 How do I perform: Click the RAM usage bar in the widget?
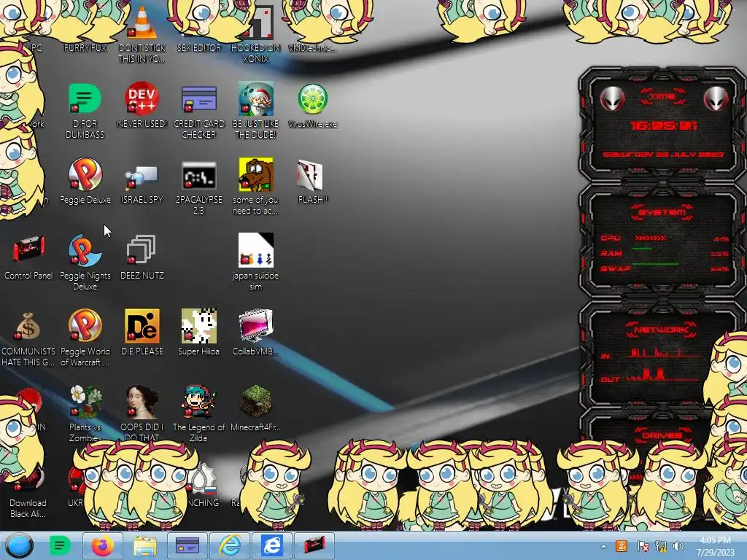pos(642,249)
